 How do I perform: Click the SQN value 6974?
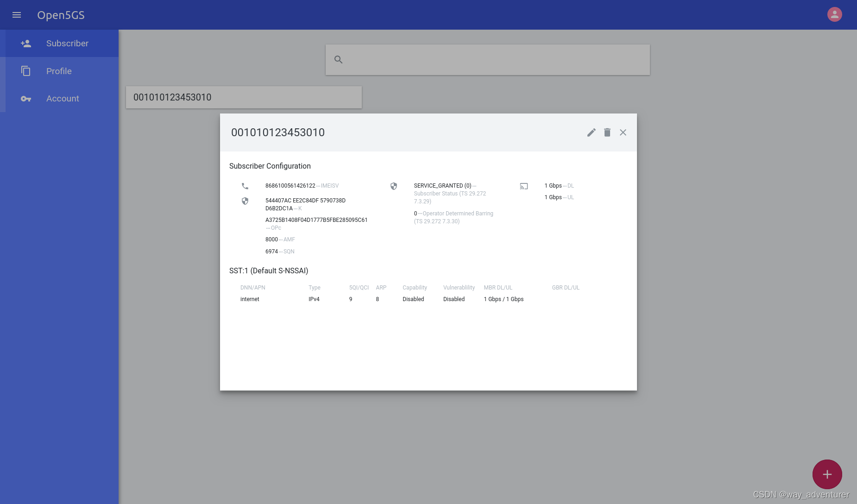(x=271, y=252)
